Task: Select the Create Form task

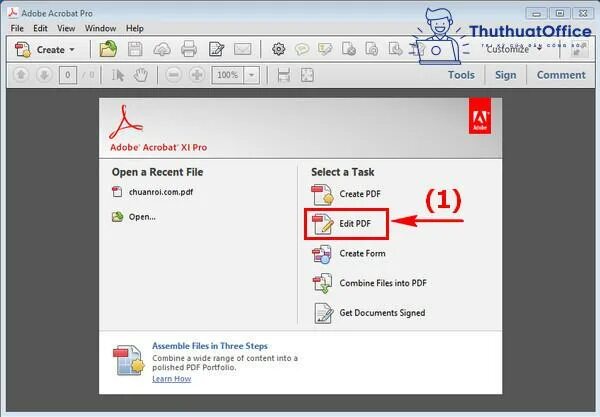Action: (x=349, y=254)
